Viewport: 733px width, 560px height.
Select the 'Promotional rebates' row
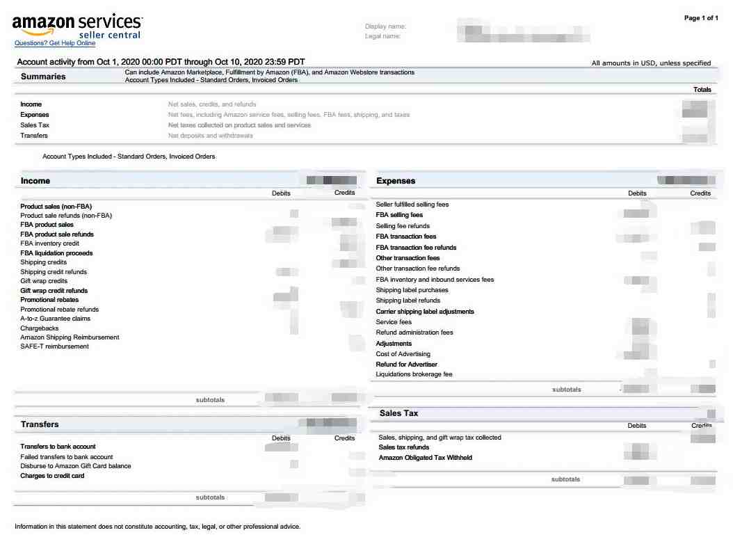(49, 300)
